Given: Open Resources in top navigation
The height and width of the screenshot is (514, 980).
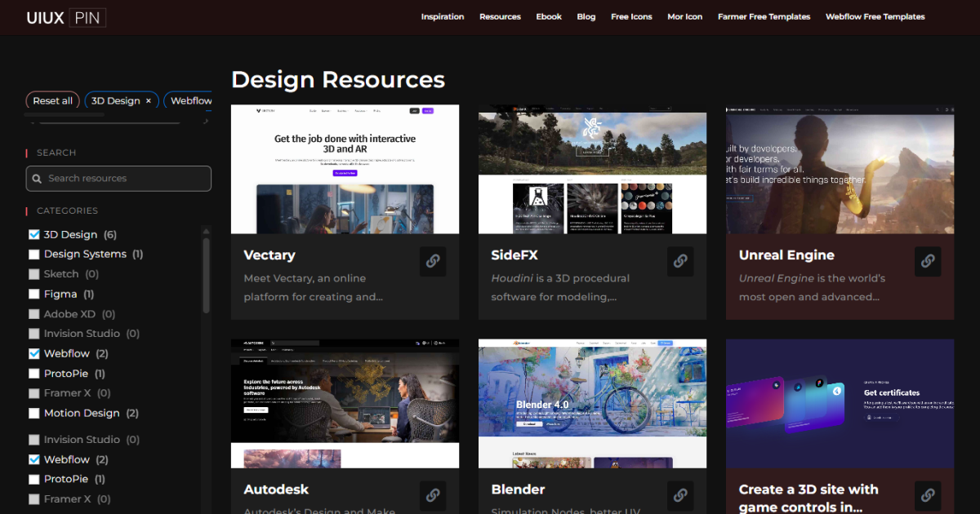Looking at the screenshot, I should point(500,16).
